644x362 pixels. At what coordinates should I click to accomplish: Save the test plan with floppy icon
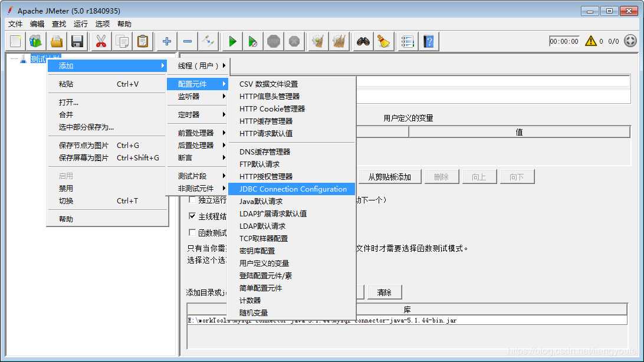(77, 41)
